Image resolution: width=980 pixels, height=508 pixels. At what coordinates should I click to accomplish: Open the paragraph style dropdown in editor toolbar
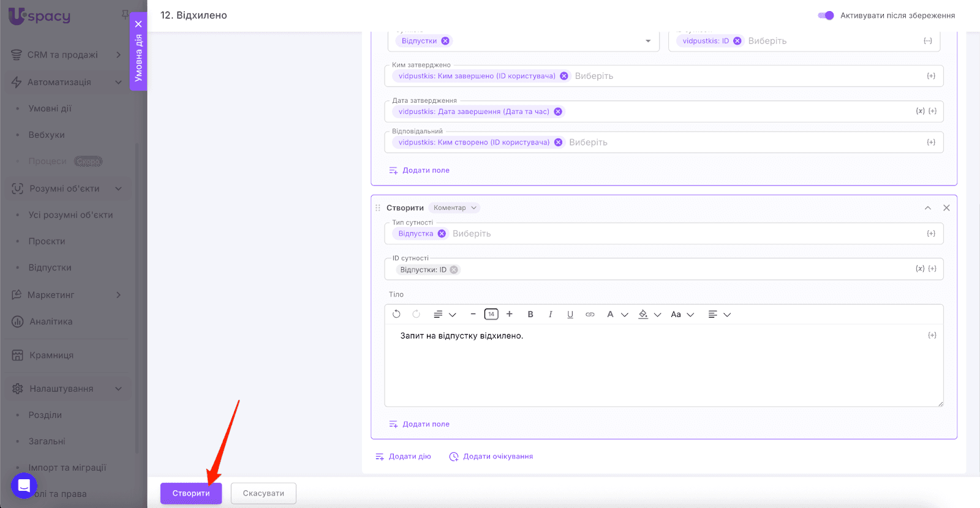[445, 314]
